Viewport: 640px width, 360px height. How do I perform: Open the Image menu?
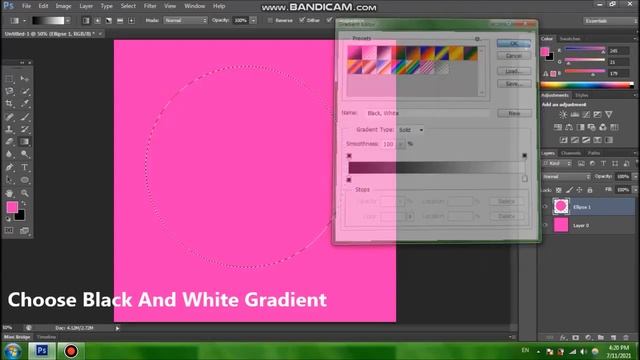(63, 6)
